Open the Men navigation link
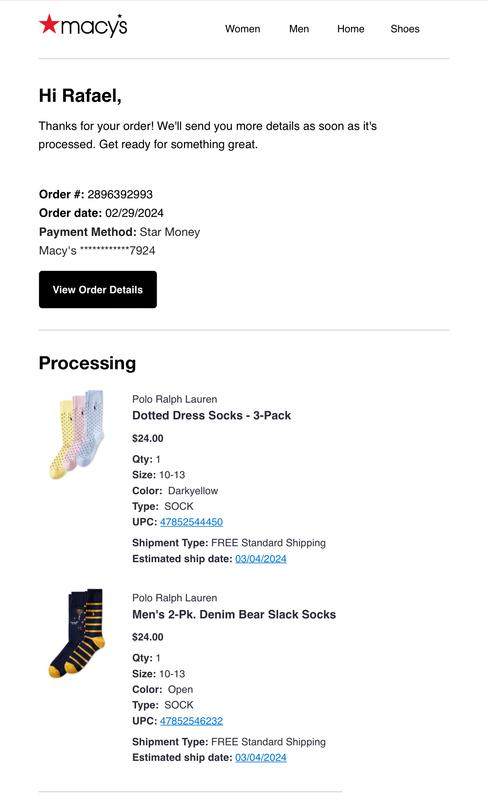 point(299,29)
